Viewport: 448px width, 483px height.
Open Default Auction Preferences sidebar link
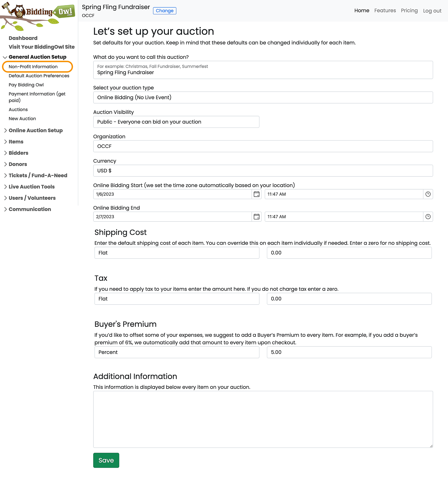[39, 76]
